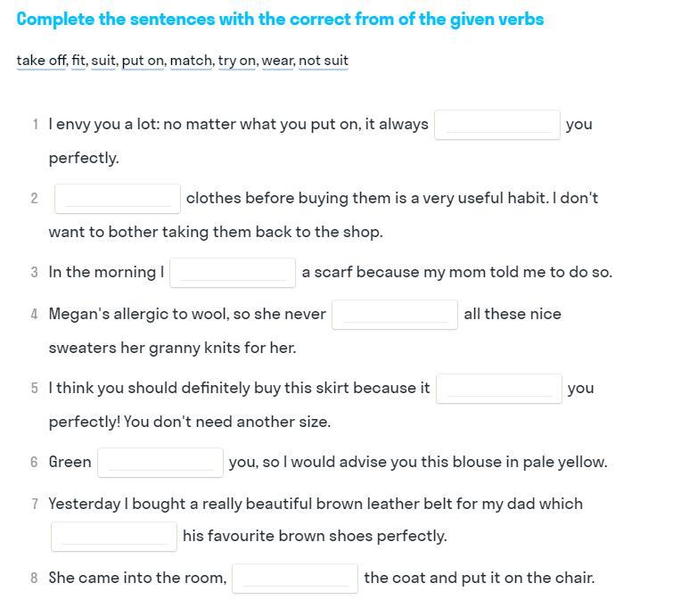681x616 pixels.
Task: Click the blank after 'In the morning I'
Action: (x=233, y=273)
